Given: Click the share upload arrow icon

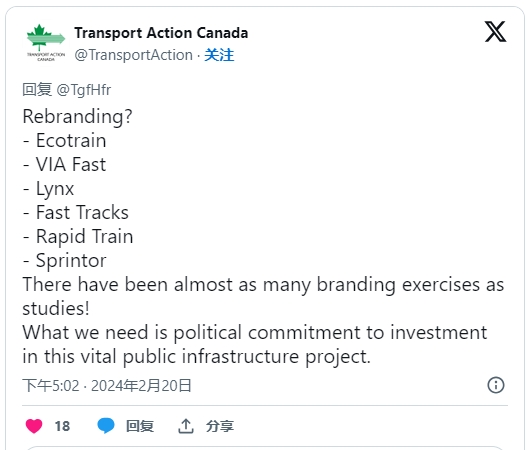Looking at the screenshot, I should pyautogui.click(x=186, y=426).
